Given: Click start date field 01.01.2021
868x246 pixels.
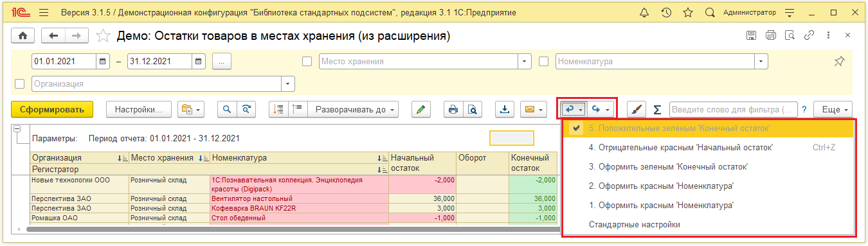Looking at the screenshot, I should pyautogui.click(x=64, y=62).
